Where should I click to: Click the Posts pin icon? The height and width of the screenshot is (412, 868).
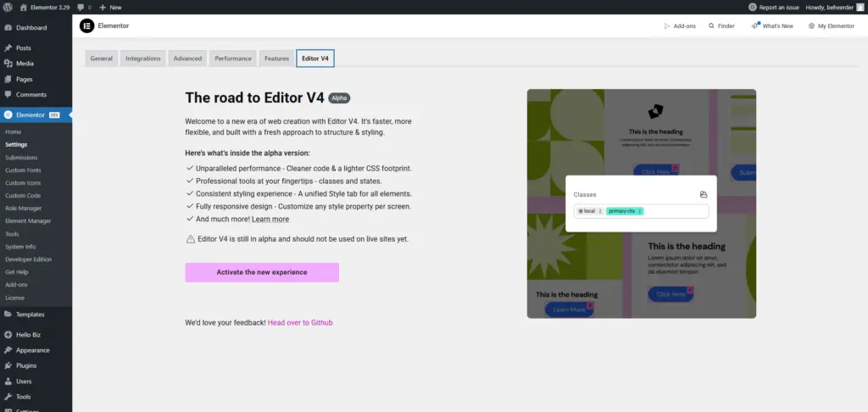point(8,48)
